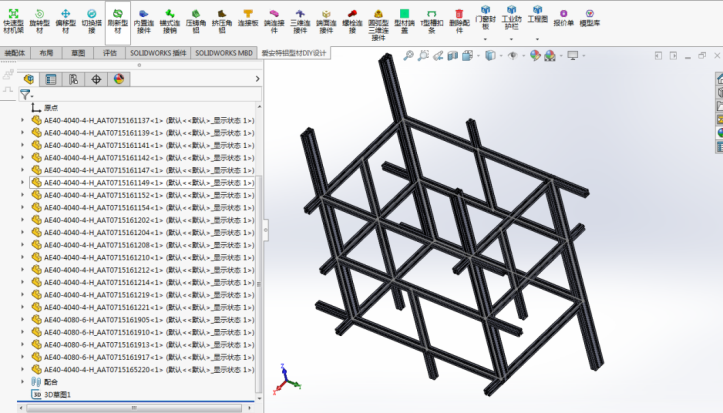Insert a 连接板 connecting plate

click(248, 18)
